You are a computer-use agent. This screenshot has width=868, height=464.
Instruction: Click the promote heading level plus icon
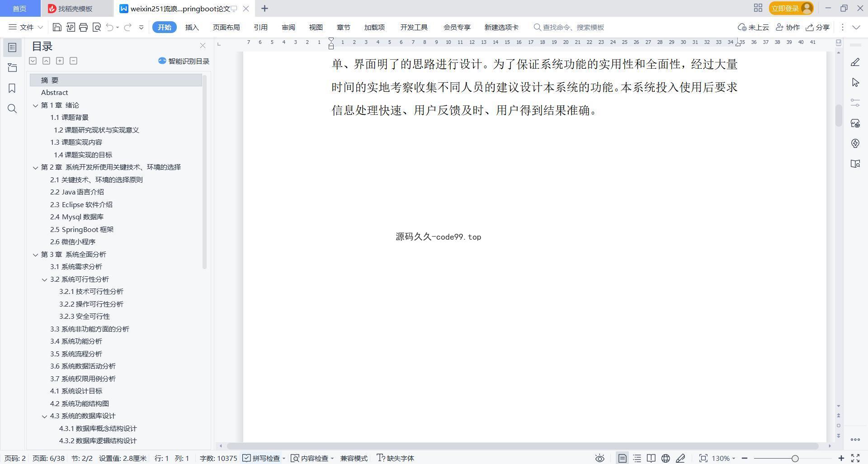click(x=60, y=61)
